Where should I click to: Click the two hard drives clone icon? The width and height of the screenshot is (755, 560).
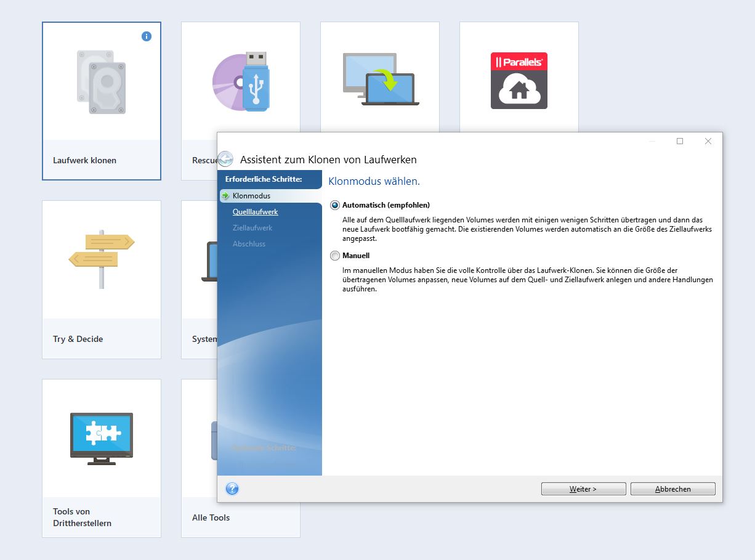(x=102, y=82)
